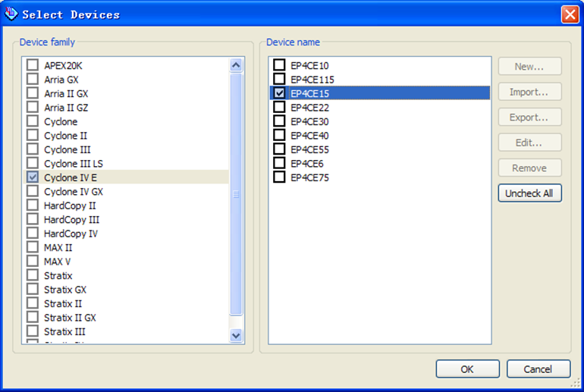Click the family list scroll-up arrow
The width and height of the screenshot is (584, 392).
pos(236,65)
